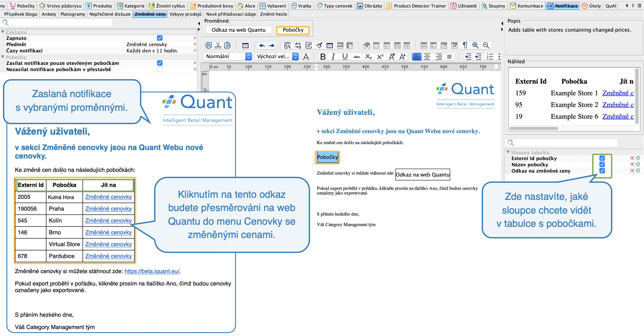Click the Decrease indent icon
This screenshot has width=644, height=336.
point(468,57)
